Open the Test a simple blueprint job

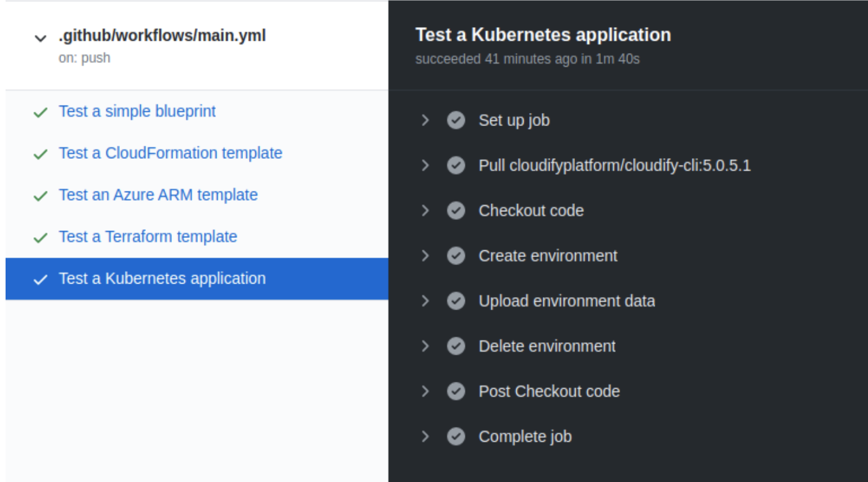point(137,111)
